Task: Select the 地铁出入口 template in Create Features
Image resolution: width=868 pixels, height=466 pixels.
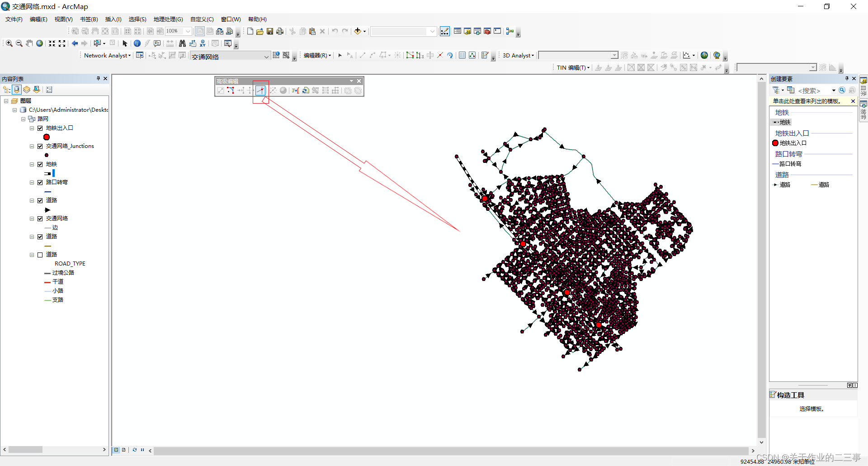Action: (x=790, y=143)
